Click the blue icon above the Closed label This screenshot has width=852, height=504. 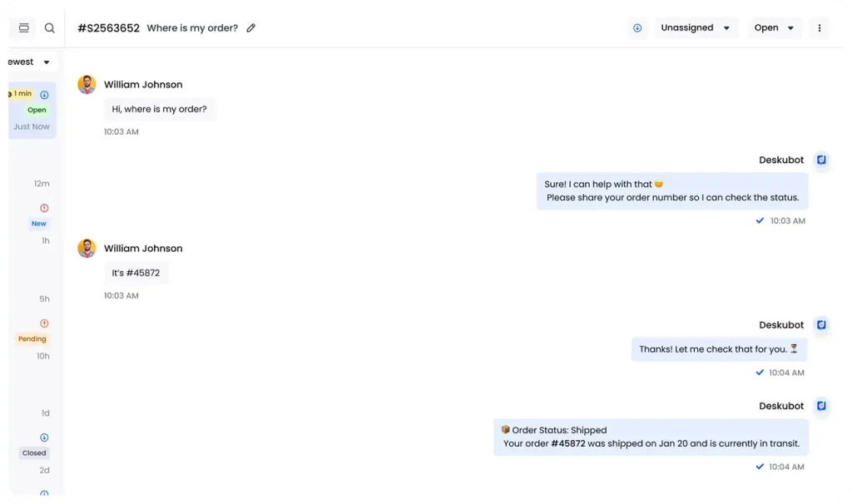pyautogui.click(x=44, y=437)
